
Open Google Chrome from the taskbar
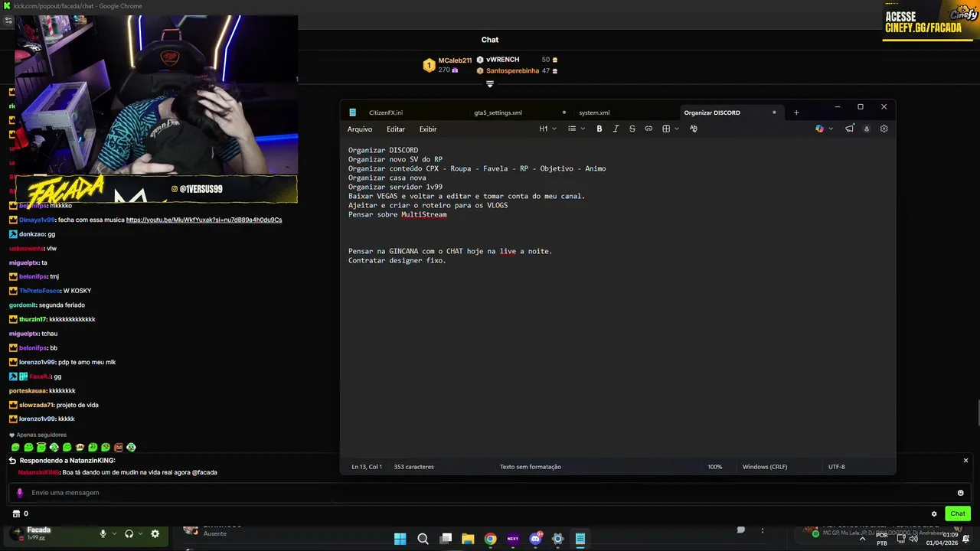[x=490, y=539]
